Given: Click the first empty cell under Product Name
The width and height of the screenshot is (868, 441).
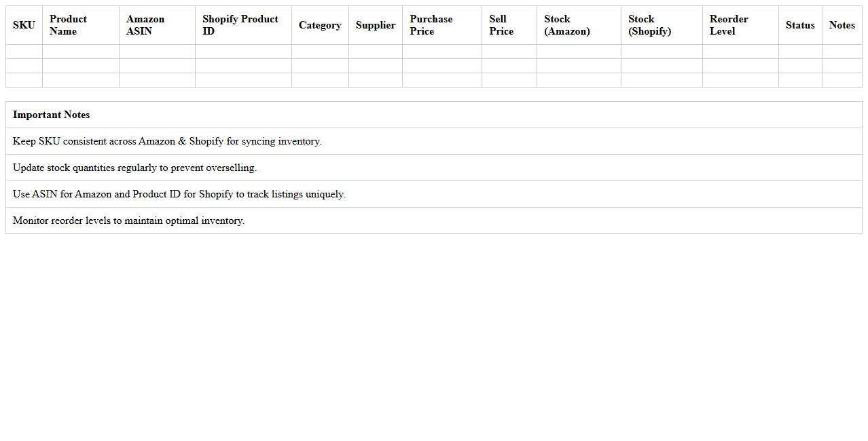Looking at the screenshot, I should (80, 52).
